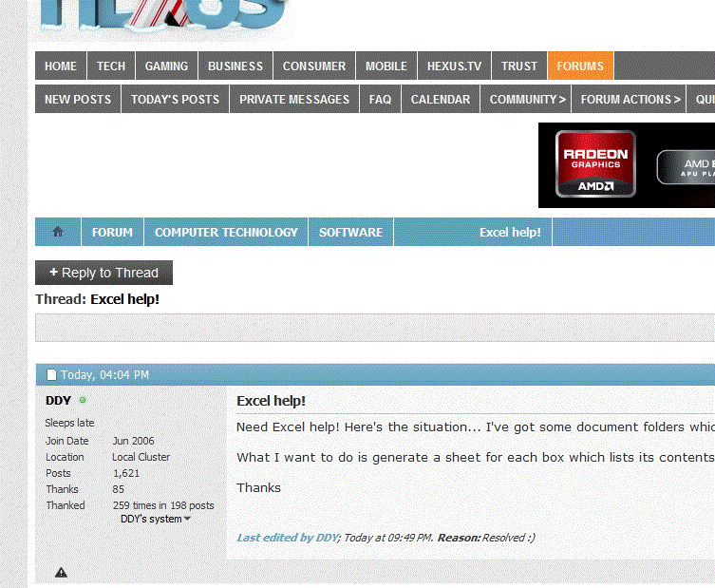Open the Tech section

pyautogui.click(x=111, y=66)
